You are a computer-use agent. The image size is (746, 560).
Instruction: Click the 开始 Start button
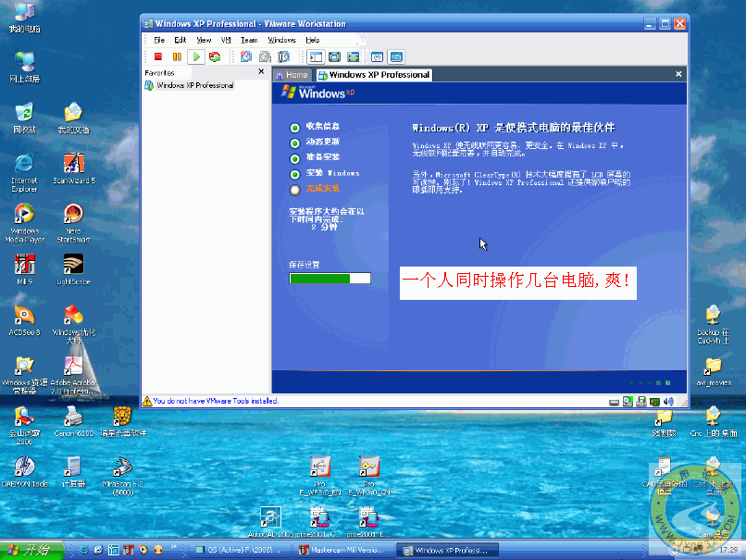pos(31,551)
